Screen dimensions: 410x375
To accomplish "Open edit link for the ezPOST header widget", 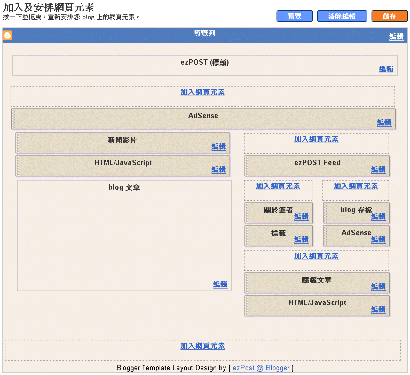I will [386, 69].
